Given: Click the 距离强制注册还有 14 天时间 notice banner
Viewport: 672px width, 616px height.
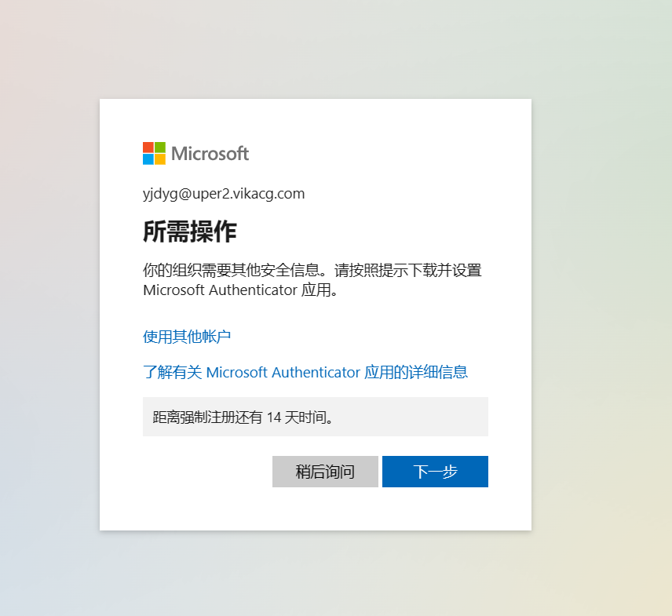Looking at the screenshot, I should (316, 417).
